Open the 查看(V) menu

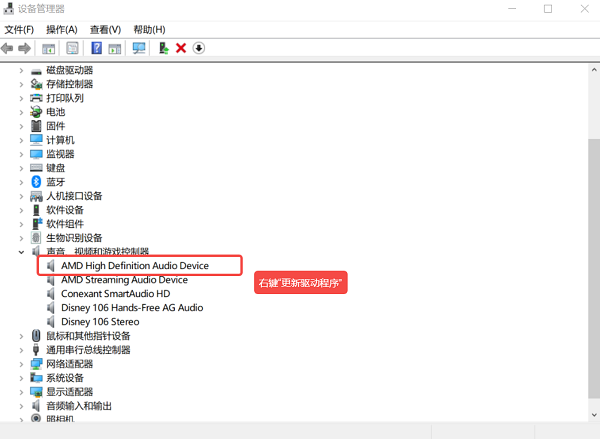(105, 29)
